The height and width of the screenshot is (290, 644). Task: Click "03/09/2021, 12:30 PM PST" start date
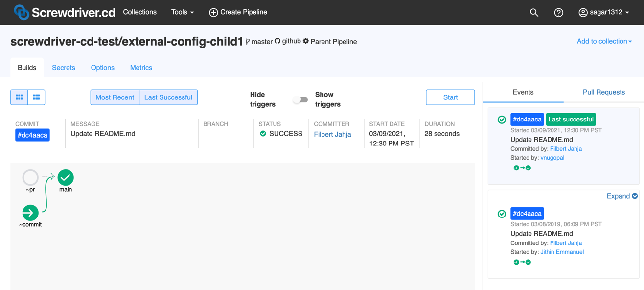[391, 139]
